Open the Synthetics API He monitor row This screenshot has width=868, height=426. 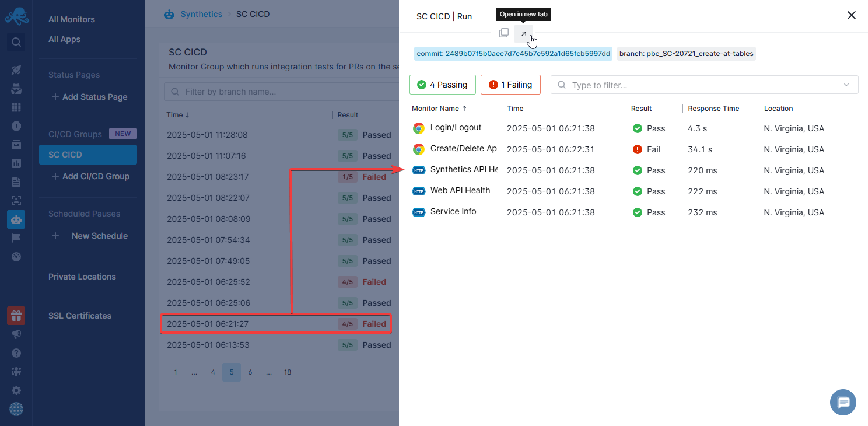[x=635, y=170]
